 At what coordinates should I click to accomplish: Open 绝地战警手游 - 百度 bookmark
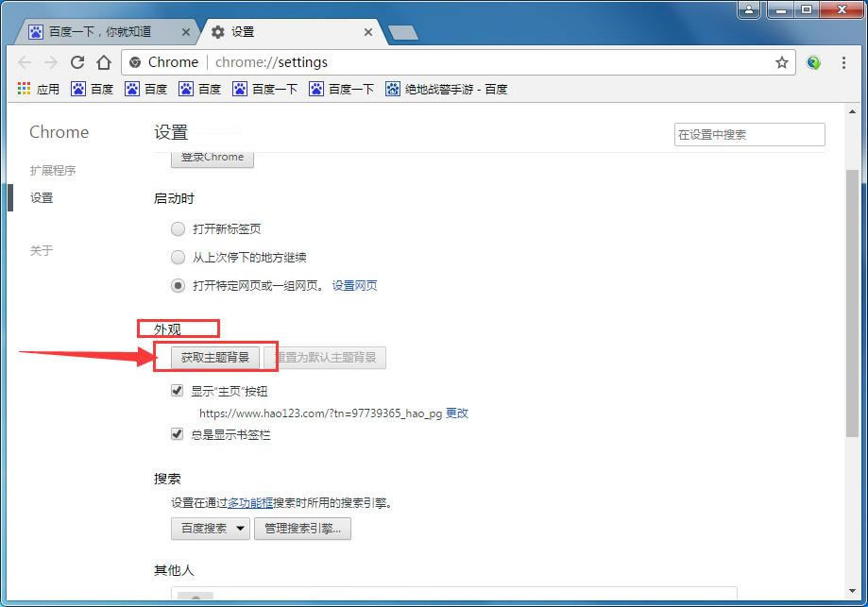[446, 89]
